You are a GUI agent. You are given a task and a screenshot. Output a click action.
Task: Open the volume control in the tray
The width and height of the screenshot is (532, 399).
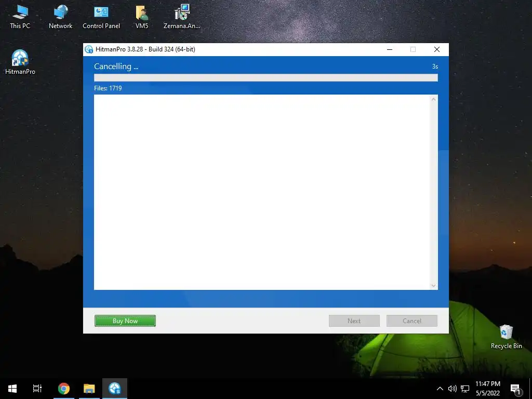point(453,389)
